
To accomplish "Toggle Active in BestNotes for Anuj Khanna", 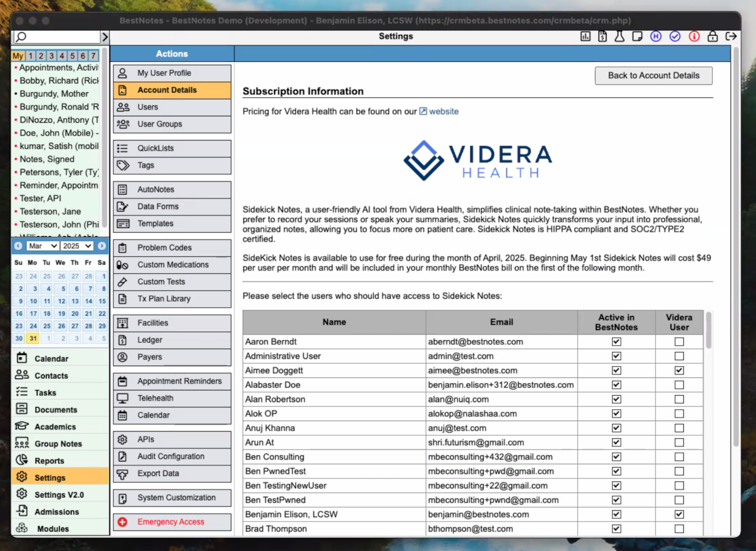I will pyautogui.click(x=617, y=428).
